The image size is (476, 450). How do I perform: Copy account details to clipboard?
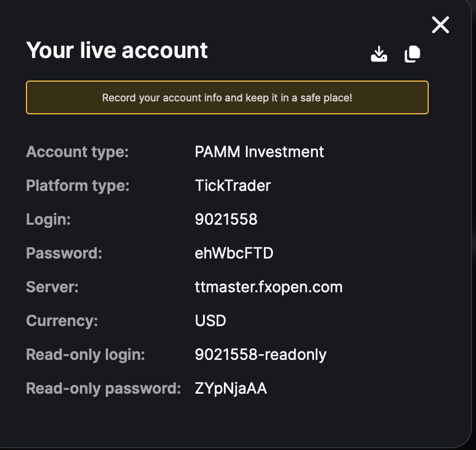(x=412, y=54)
